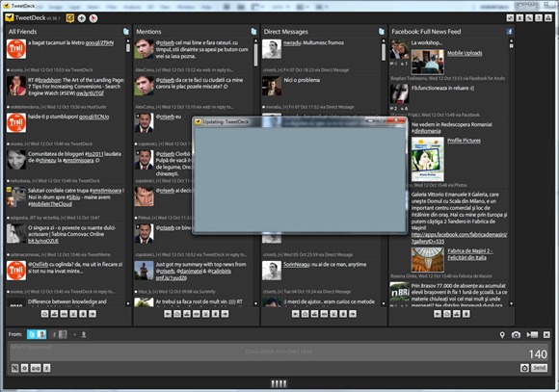The width and height of the screenshot is (559, 392).
Task: Add a new column with plus icon
Action: 82,18
